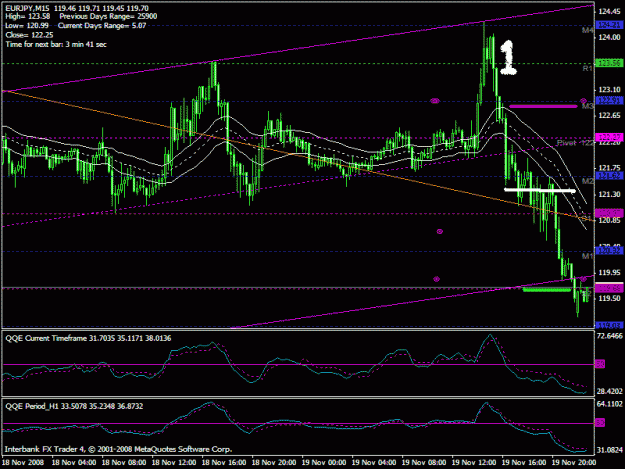Click the '19 Nov 08:00' time axis label
Screen dimensions: 625x469
pyautogui.click(x=424, y=463)
